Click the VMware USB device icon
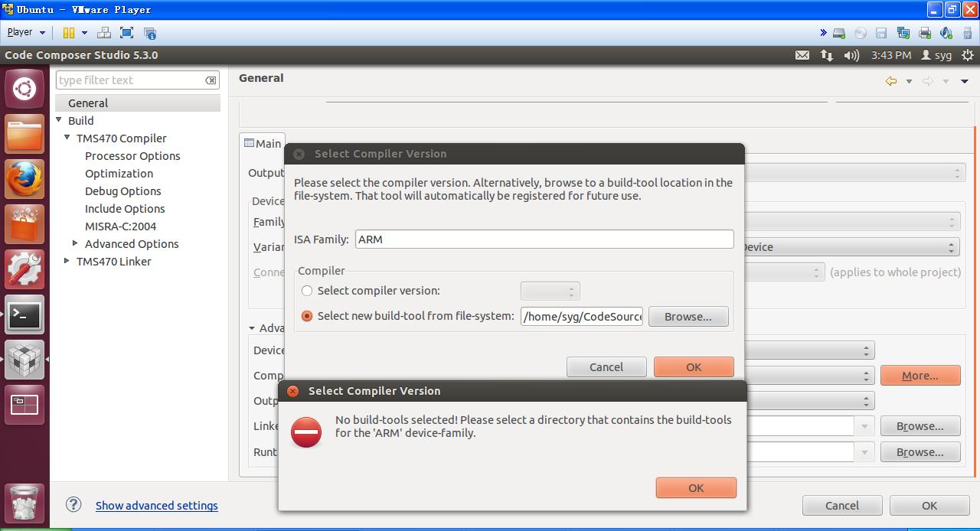The height and width of the screenshot is (531, 980). (x=968, y=33)
